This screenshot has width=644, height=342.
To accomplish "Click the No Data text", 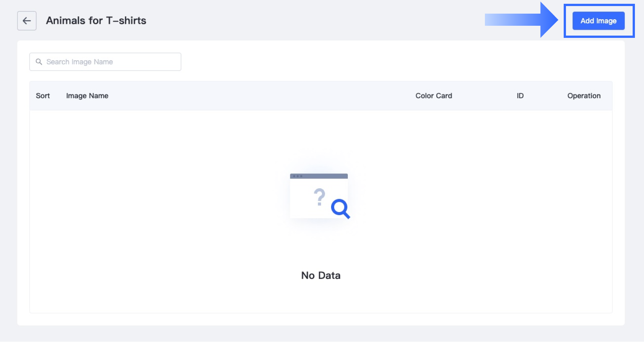I will (320, 275).
